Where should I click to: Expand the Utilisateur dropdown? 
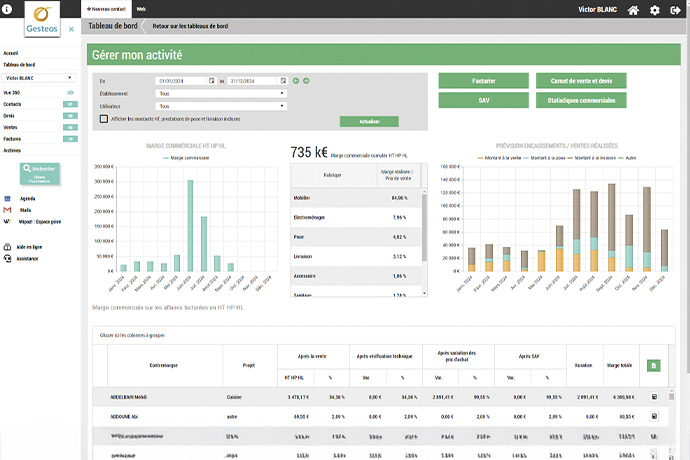point(221,105)
